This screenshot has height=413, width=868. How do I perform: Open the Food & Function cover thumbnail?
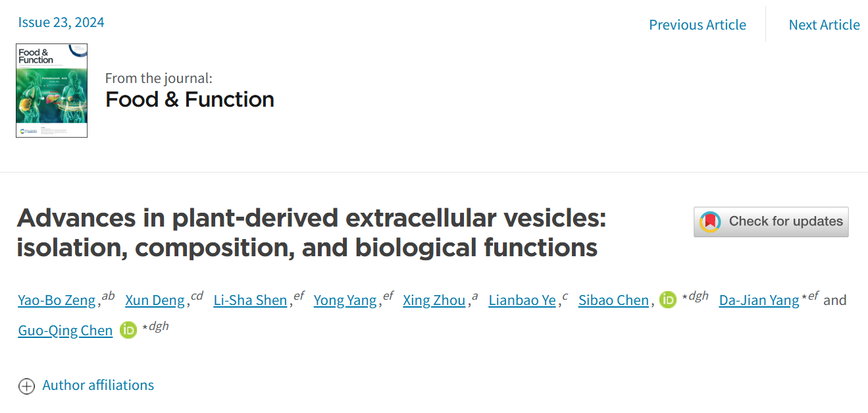coord(52,90)
